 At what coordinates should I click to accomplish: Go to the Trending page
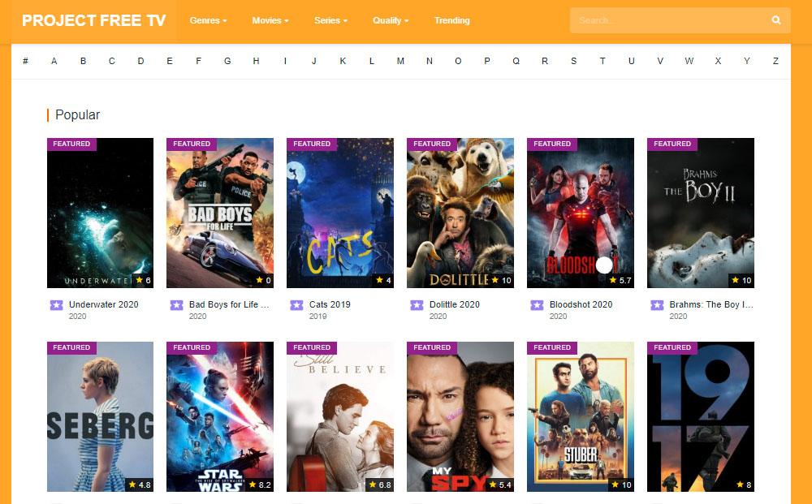point(451,20)
